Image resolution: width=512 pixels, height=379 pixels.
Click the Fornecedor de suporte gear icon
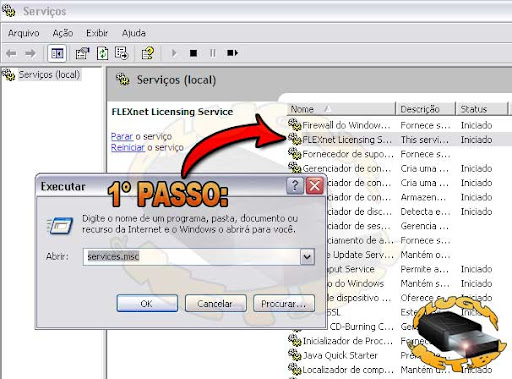[295, 153]
